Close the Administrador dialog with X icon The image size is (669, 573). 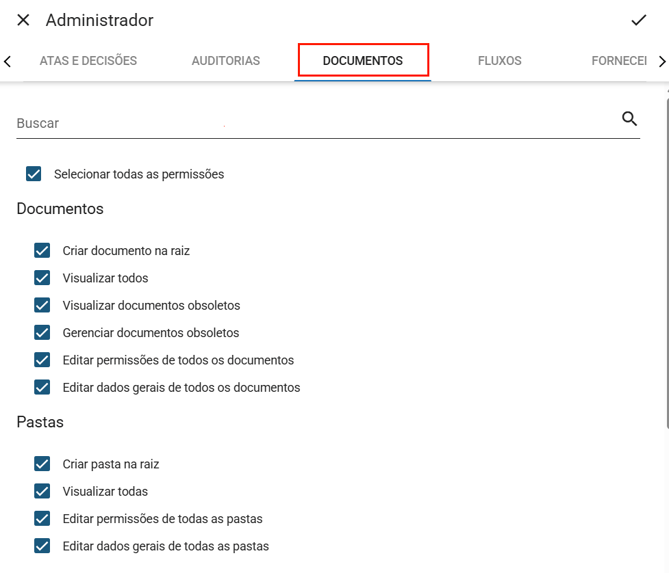pyautogui.click(x=23, y=20)
